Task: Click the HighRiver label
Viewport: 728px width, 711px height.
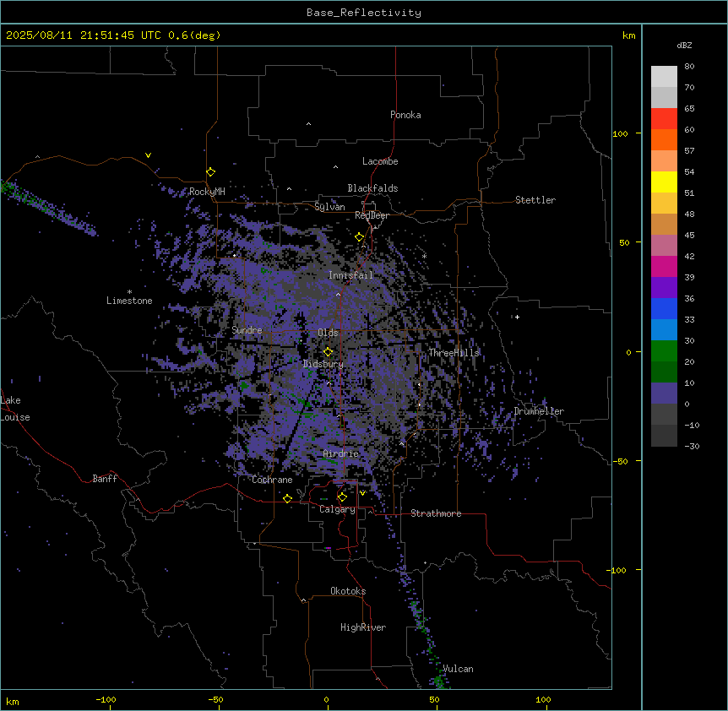Action: coord(363,627)
